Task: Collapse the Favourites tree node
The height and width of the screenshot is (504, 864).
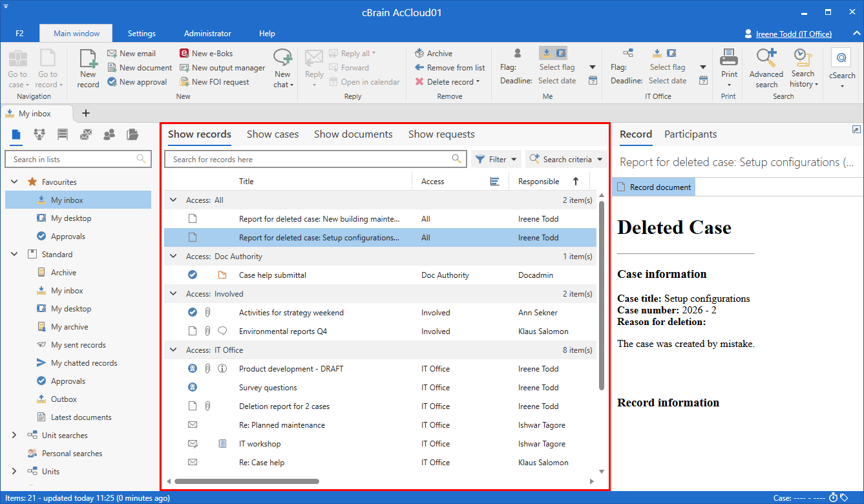Action: pyautogui.click(x=15, y=182)
